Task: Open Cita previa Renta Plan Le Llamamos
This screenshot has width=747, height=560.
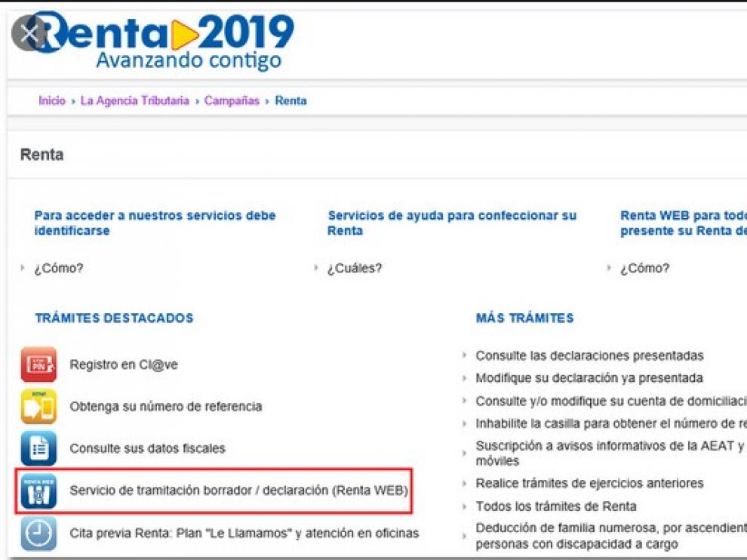Action: (244, 533)
